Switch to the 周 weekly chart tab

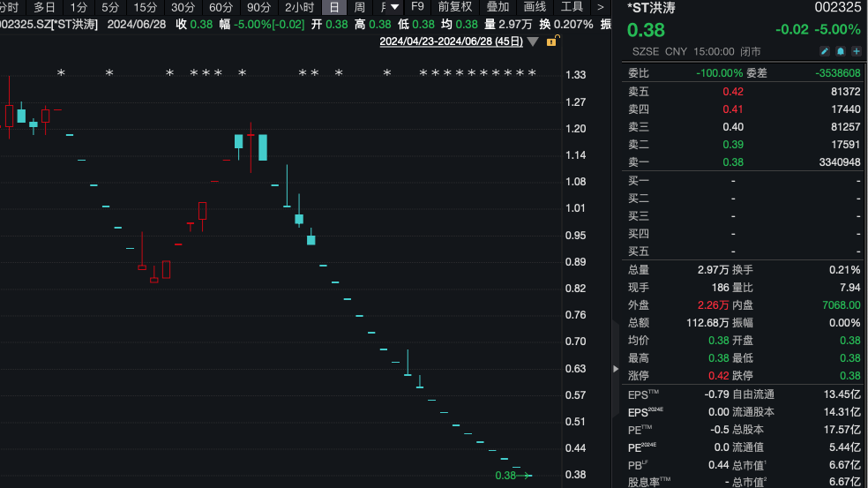pos(359,7)
